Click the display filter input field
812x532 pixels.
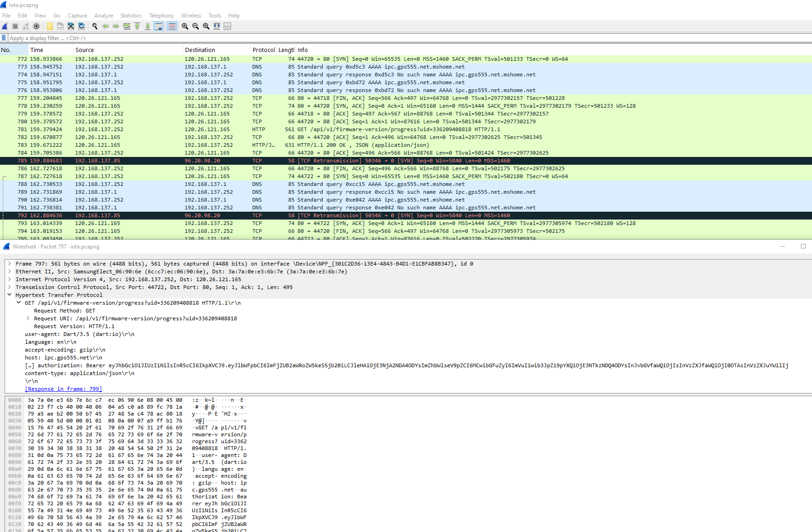click(x=410, y=38)
